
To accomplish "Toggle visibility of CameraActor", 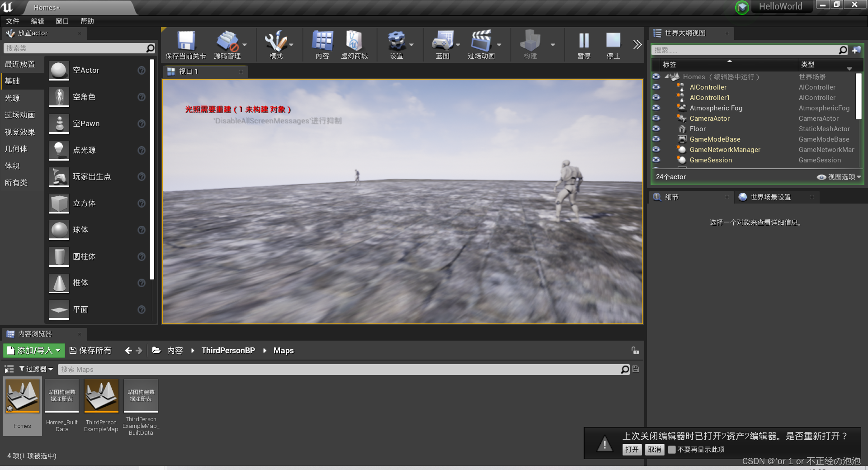I will [656, 119].
